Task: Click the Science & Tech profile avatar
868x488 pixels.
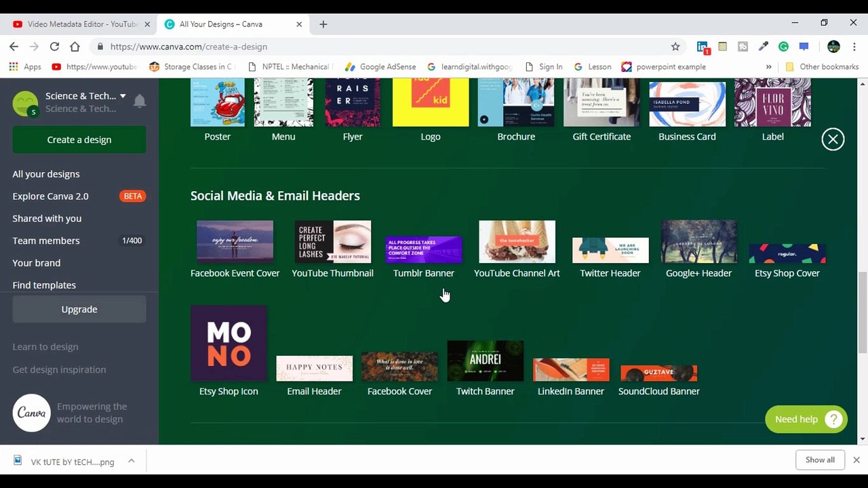Action: [x=26, y=103]
